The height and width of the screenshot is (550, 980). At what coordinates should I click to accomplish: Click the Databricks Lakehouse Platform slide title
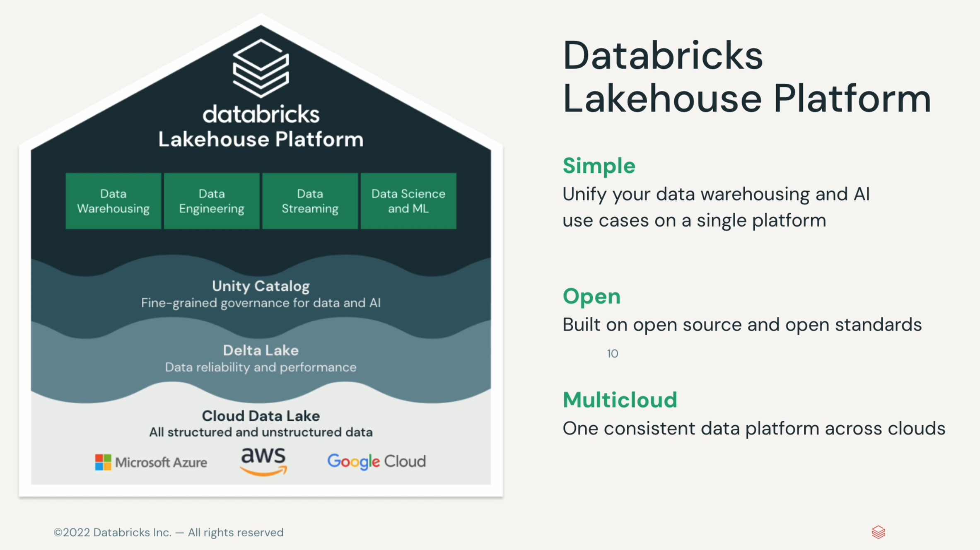point(746,77)
